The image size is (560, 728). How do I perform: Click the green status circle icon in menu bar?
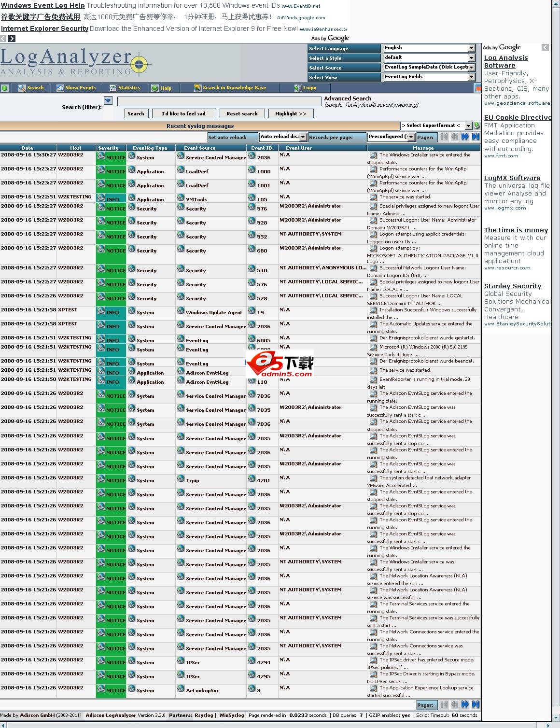[4, 88]
